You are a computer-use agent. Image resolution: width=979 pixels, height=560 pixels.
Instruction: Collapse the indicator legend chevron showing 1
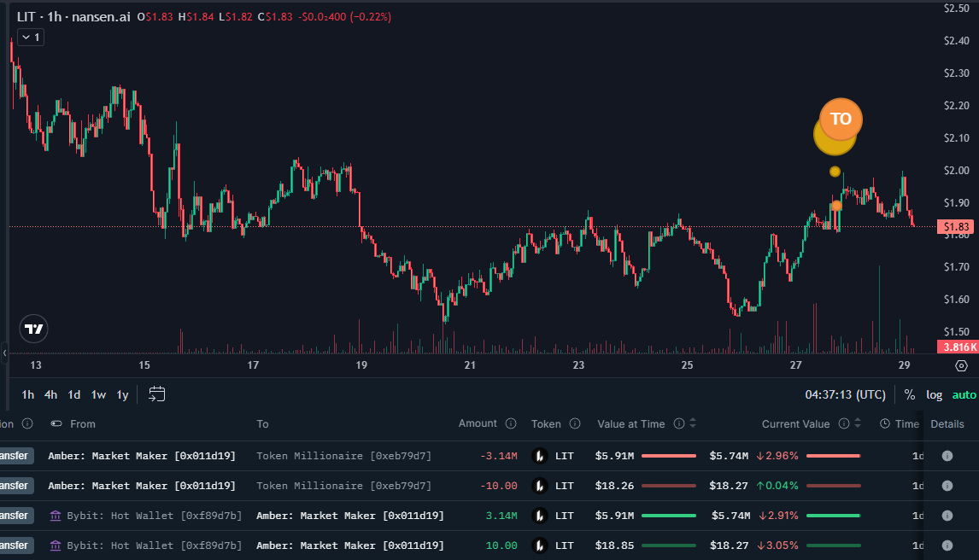pos(30,38)
